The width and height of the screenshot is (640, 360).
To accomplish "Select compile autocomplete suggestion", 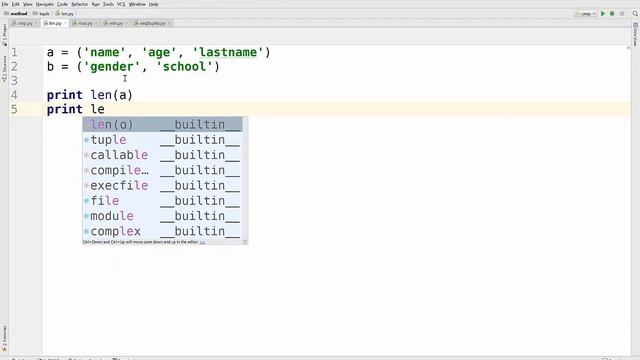I will point(162,170).
